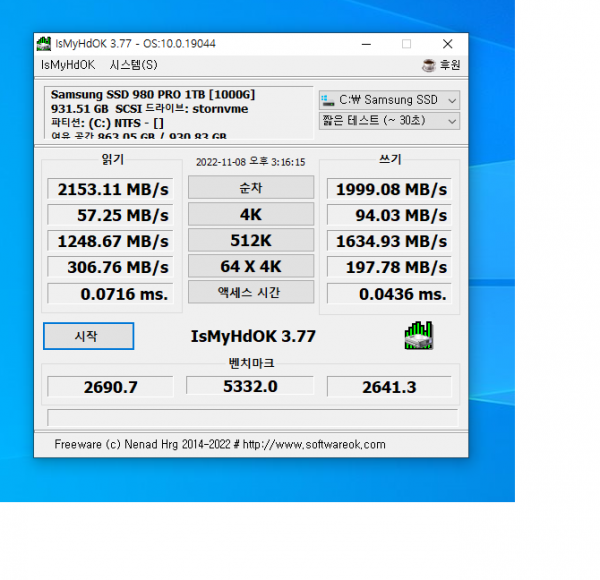Click benchmark write score 2641.3
Image resolution: width=600 pixels, height=580 pixels.
tap(389, 387)
